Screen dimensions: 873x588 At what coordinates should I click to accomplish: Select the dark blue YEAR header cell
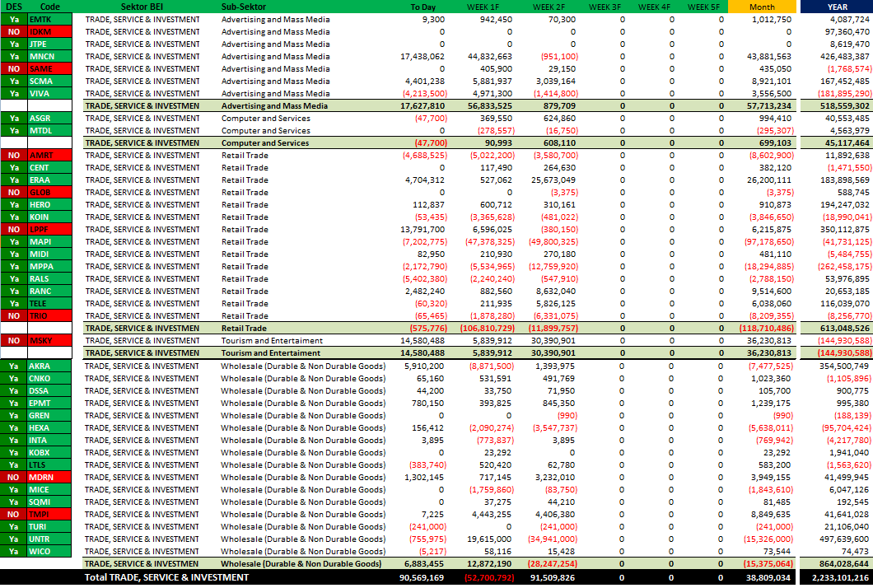(837, 7)
